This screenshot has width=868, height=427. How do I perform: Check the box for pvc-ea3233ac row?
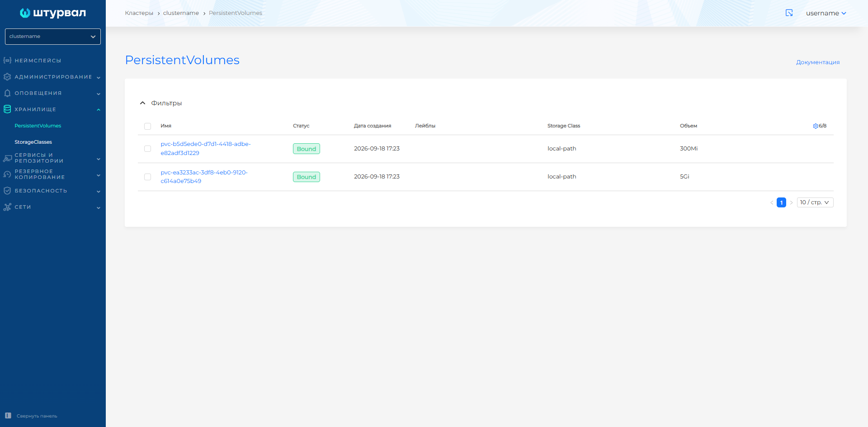click(x=147, y=177)
